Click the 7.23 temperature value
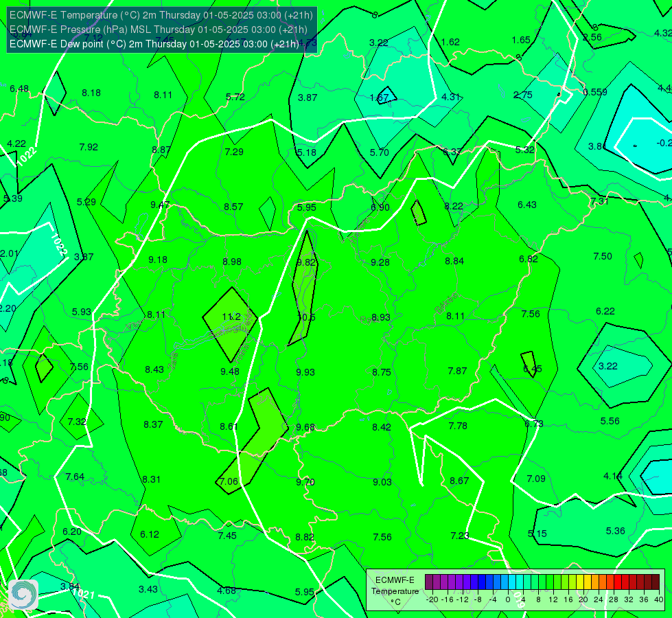The image size is (672, 618). [x=460, y=536]
